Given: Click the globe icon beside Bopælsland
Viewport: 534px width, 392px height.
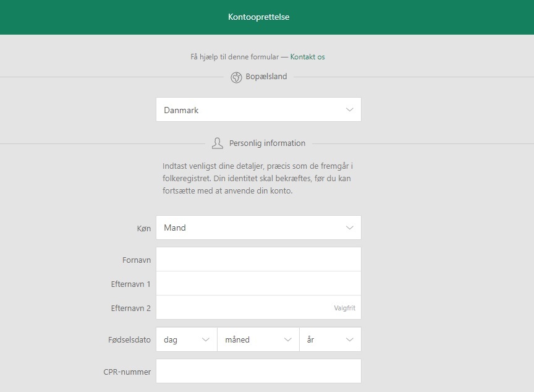Looking at the screenshot, I should click(235, 77).
